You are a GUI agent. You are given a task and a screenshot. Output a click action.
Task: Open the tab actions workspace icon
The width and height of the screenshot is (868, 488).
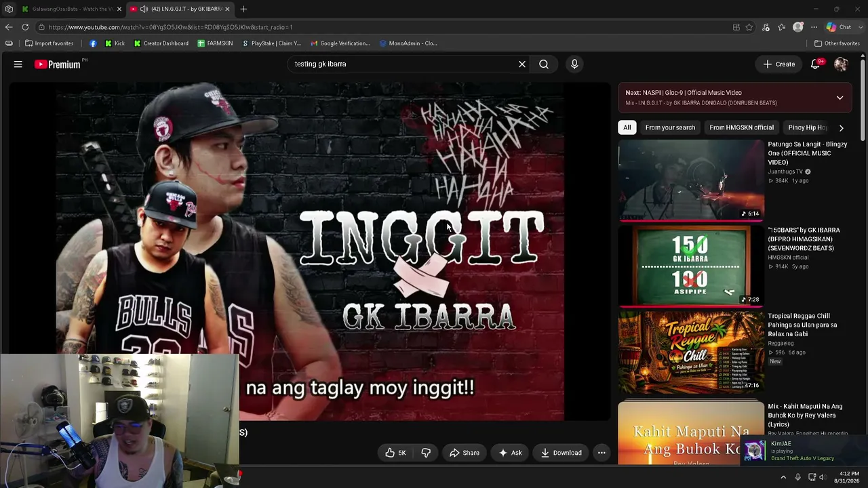(9, 9)
